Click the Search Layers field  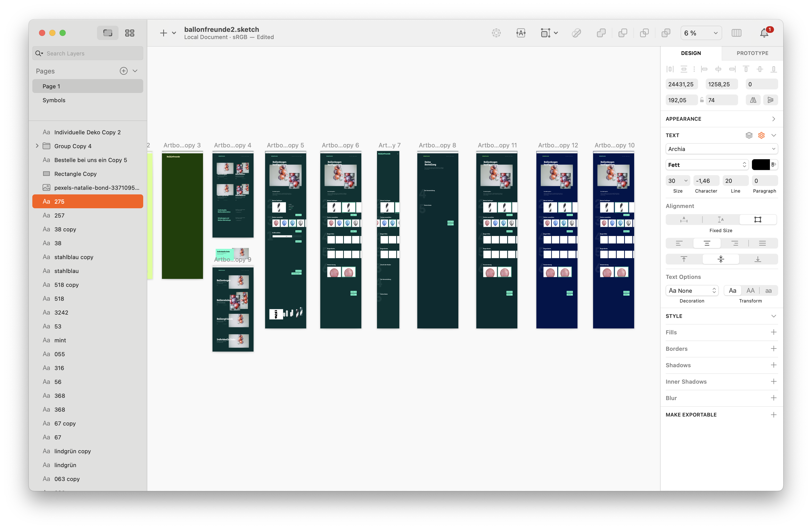point(92,54)
